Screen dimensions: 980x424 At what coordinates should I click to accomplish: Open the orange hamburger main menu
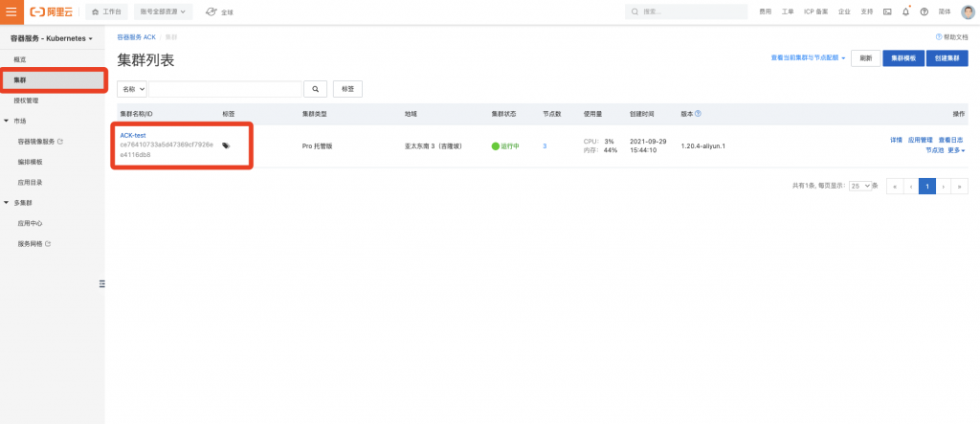(x=11, y=11)
